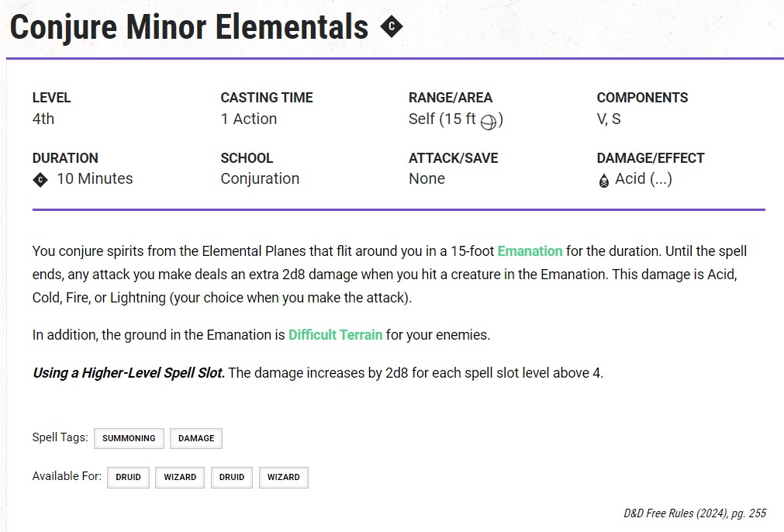Click the first Wizard availability tag
The width and height of the screenshot is (784, 532).
pyautogui.click(x=180, y=477)
